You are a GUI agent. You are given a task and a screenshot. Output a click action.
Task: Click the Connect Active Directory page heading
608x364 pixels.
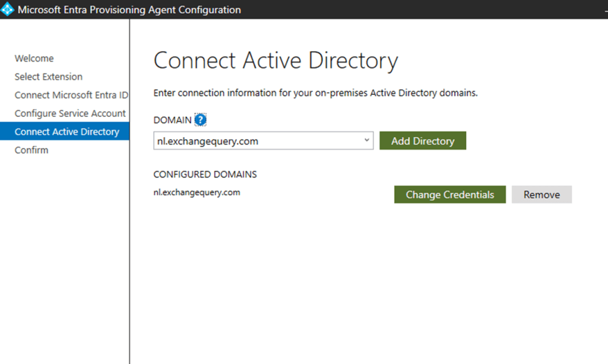pos(275,61)
